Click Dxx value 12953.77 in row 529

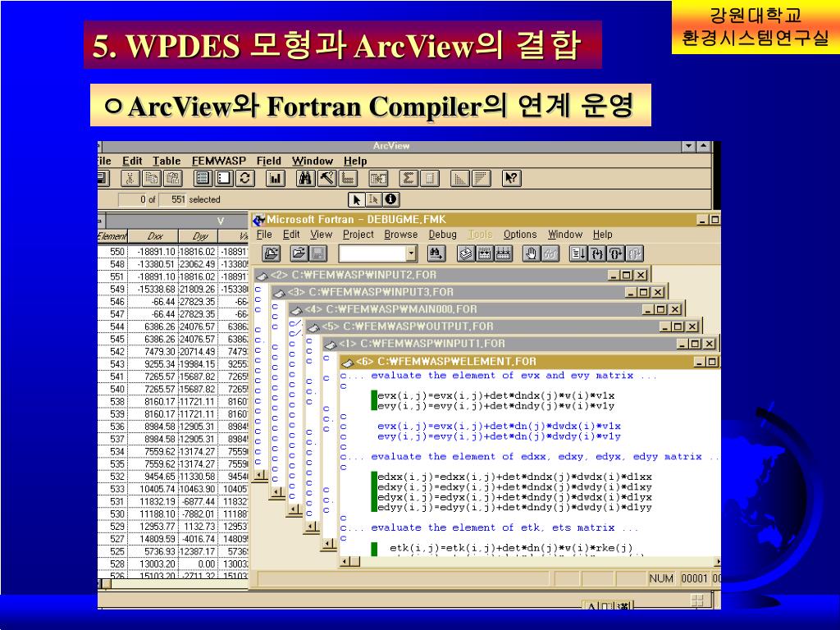pyautogui.click(x=156, y=527)
